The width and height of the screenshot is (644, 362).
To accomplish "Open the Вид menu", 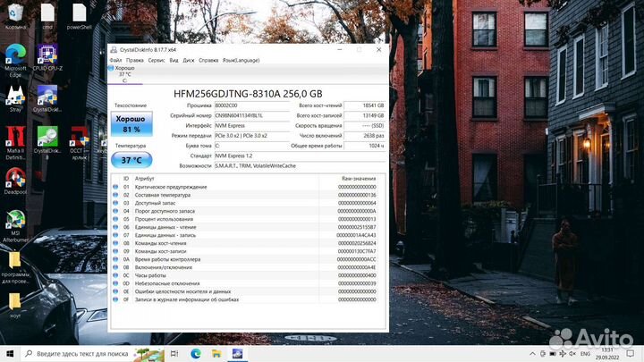I will tap(174, 61).
